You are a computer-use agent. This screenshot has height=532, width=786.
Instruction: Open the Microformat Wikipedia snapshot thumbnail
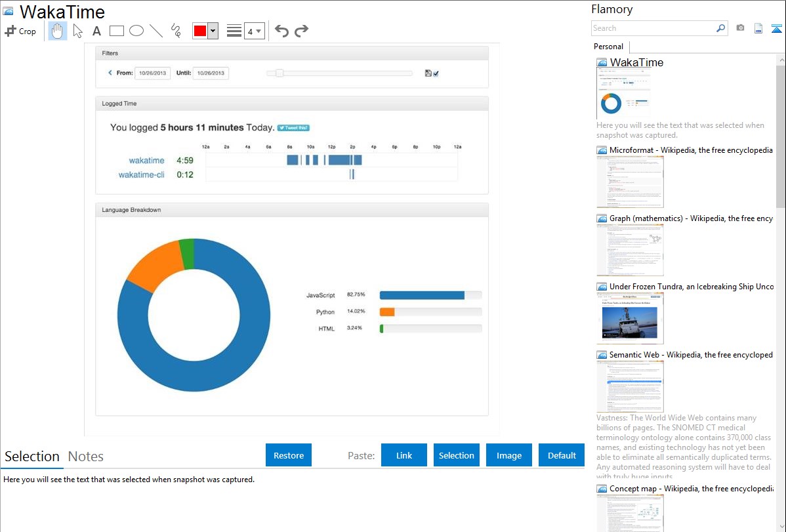click(630, 182)
